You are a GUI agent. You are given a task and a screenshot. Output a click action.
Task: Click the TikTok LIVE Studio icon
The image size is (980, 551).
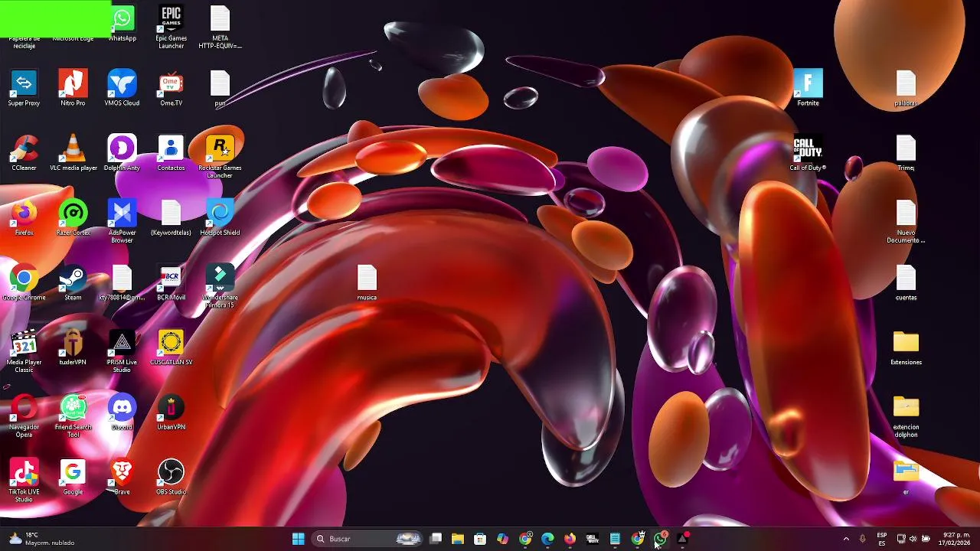tap(24, 481)
